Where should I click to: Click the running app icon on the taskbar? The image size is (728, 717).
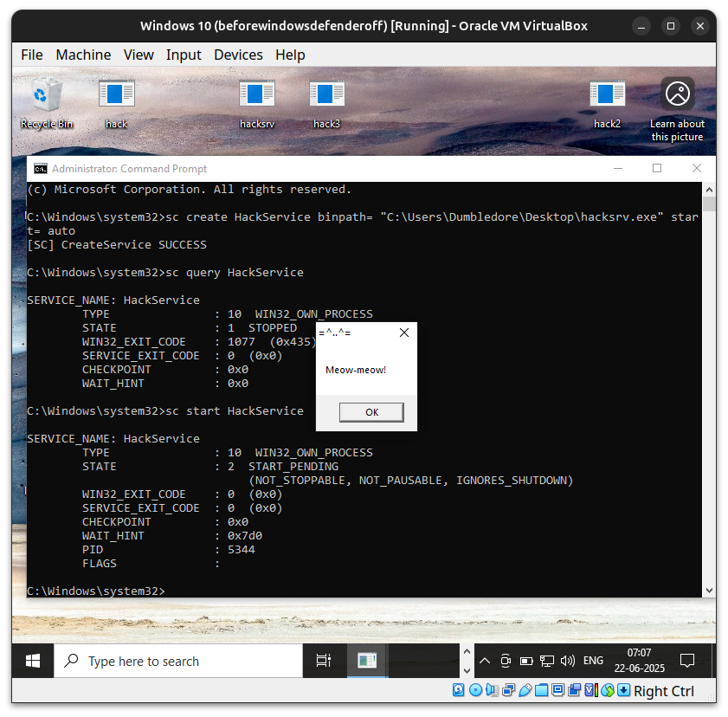tap(367, 661)
